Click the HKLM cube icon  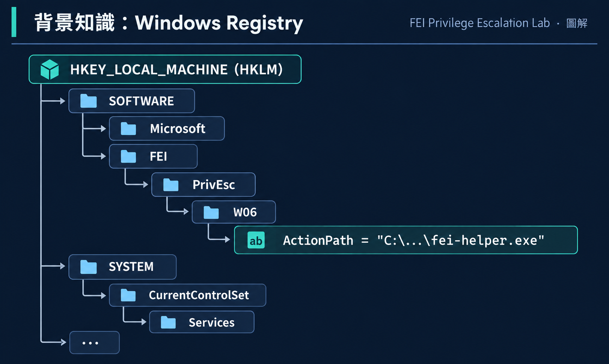tap(50, 69)
